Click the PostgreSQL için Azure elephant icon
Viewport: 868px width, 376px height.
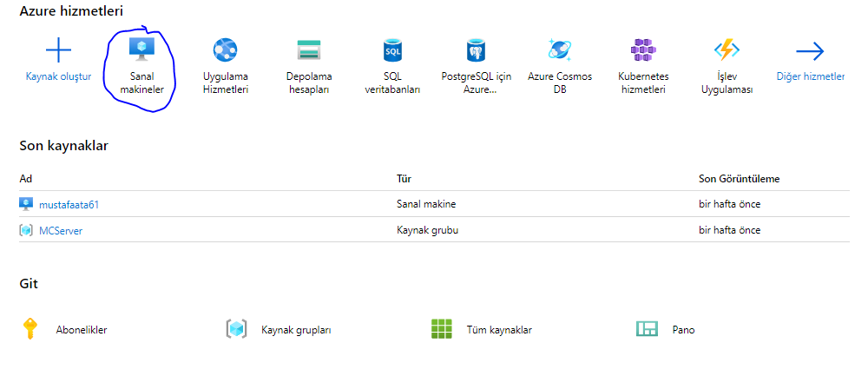click(476, 50)
